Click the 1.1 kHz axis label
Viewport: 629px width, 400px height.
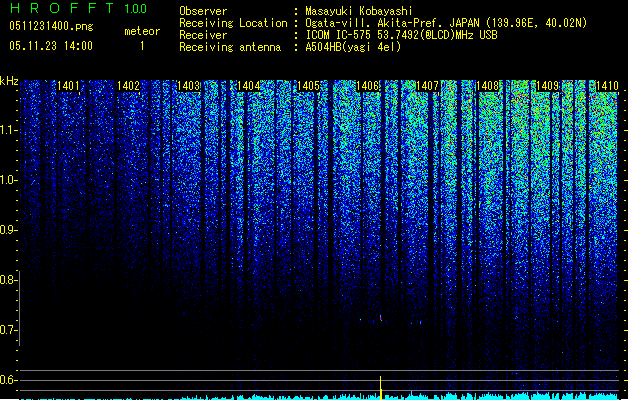(8, 130)
